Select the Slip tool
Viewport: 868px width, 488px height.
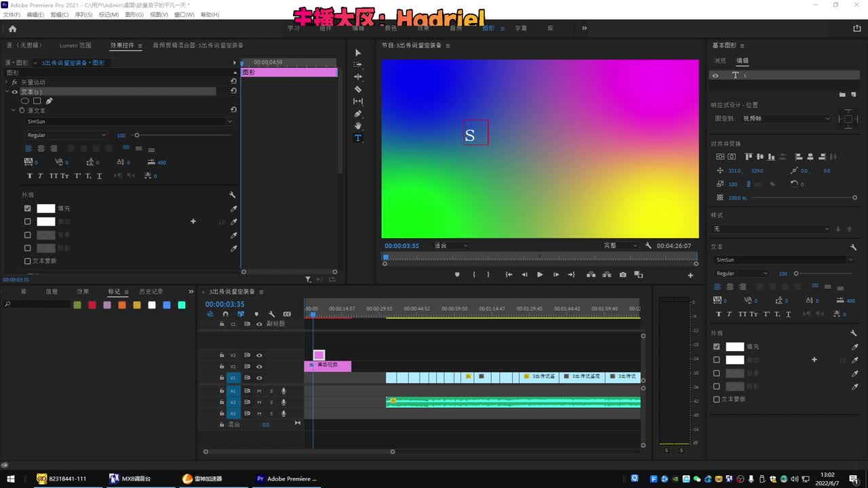[358, 101]
